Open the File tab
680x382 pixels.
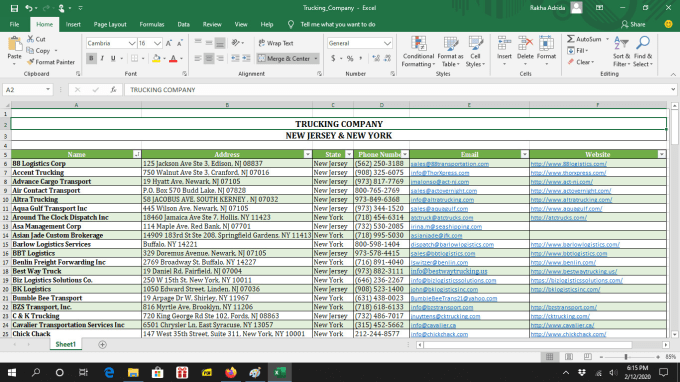click(x=14, y=24)
